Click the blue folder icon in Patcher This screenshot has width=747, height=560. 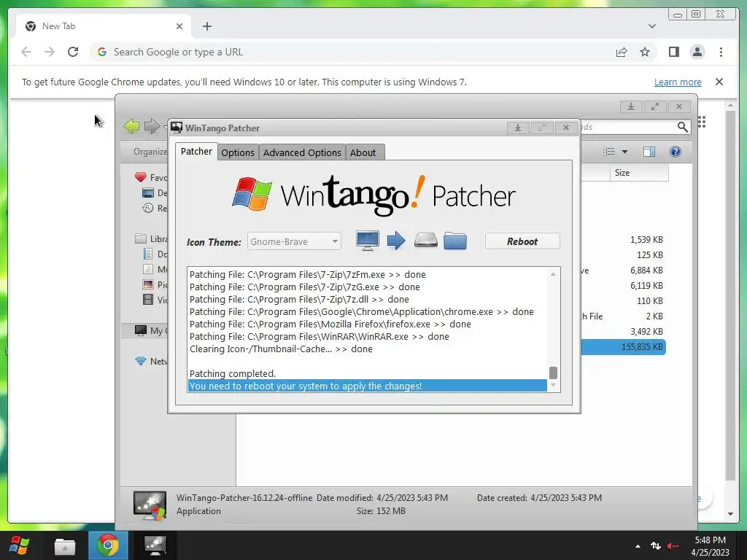[x=455, y=241]
